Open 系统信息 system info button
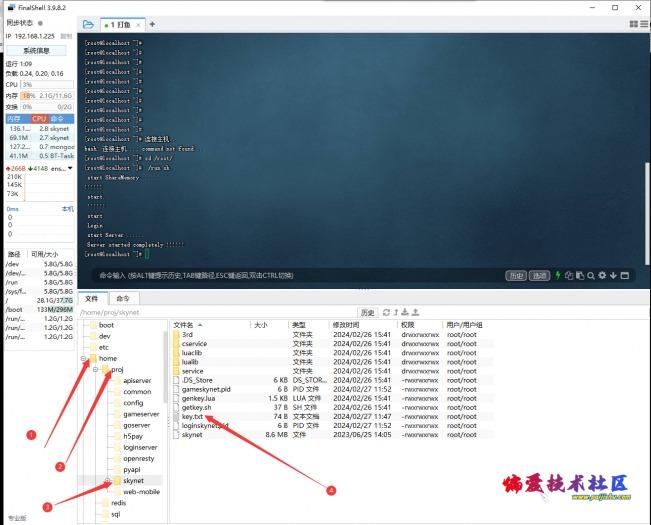The height and width of the screenshot is (525, 651). [36, 50]
